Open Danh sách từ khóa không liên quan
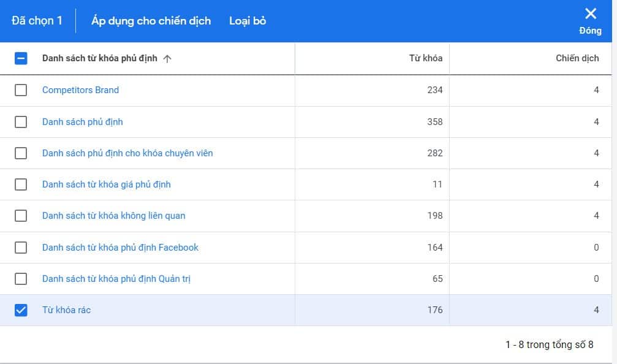 (x=113, y=216)
